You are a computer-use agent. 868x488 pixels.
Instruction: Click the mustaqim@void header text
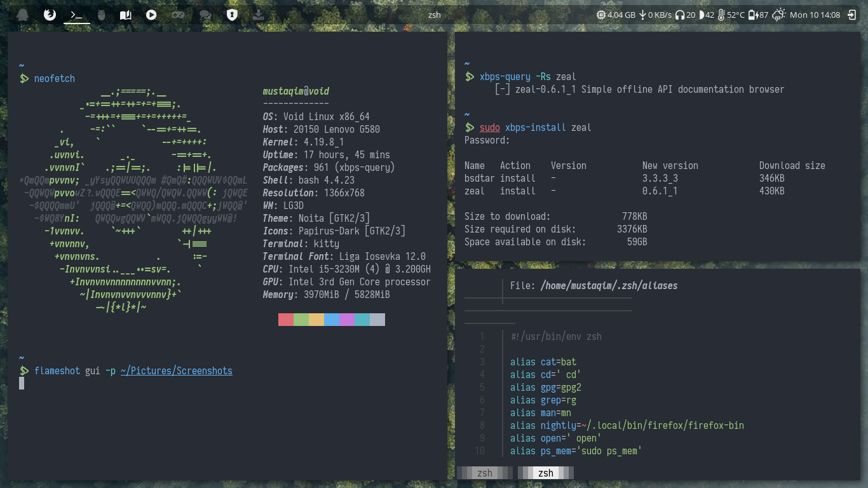(x=296, y=91)
